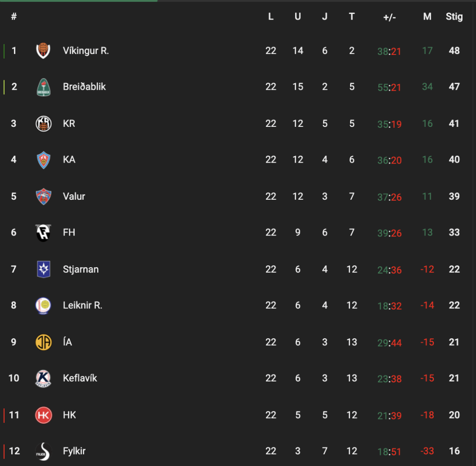
Task: Click the Breiðablik green crest icon
Action: point(43,87)
